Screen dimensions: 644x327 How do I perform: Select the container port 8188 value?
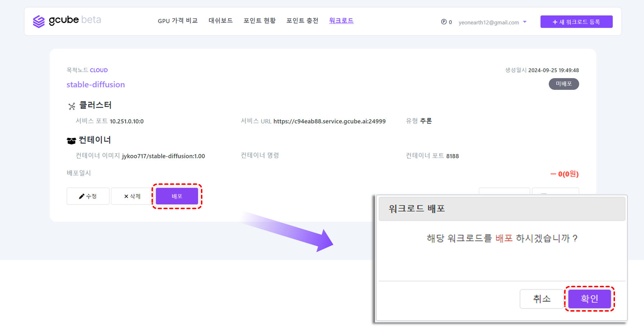(452, 156)
